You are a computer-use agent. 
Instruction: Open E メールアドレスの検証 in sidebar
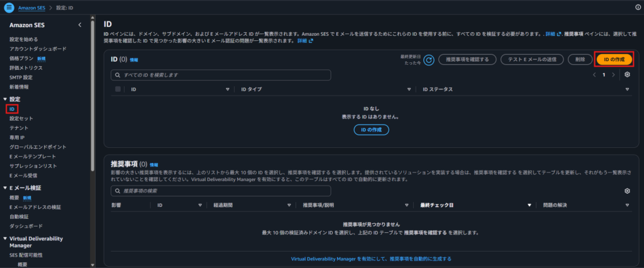click(35, 207)
